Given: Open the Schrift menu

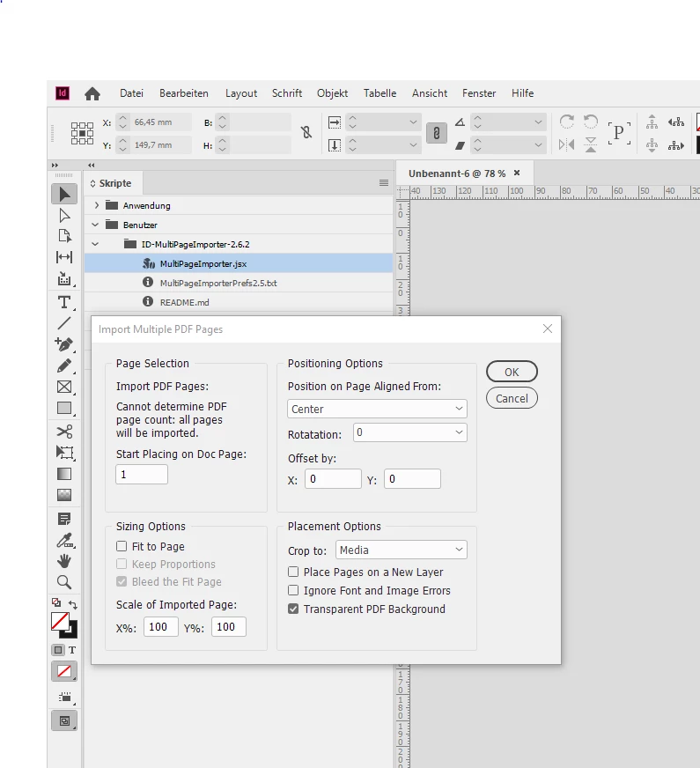Looking at the screenshot, I should [287, 93].
